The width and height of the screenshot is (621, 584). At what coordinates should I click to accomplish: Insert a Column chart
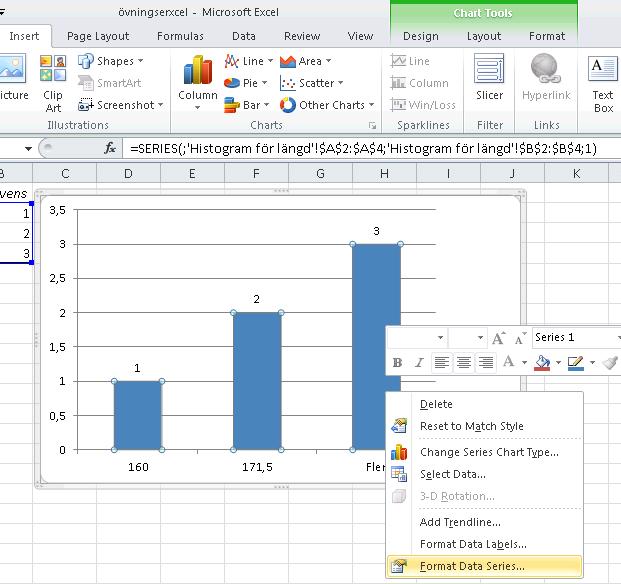tap(198, 82)
